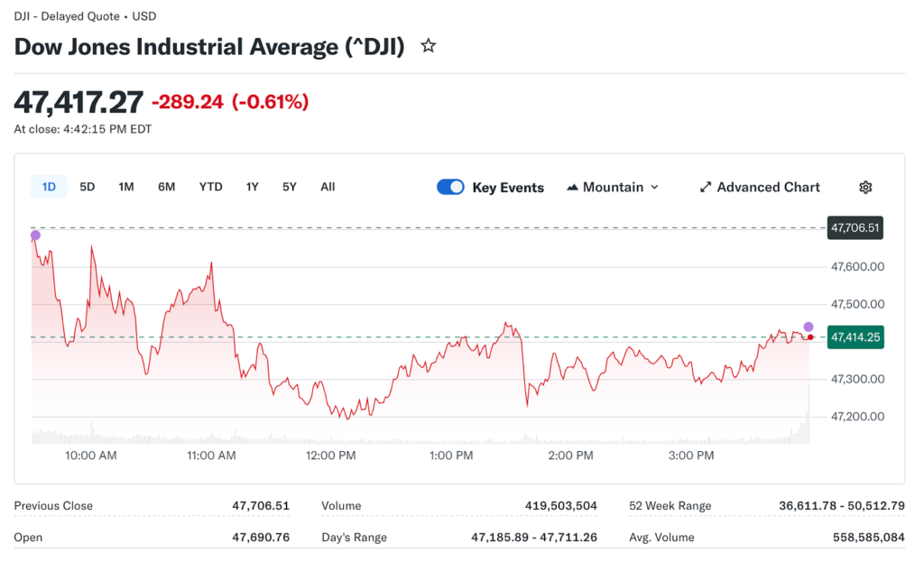Open the Advanced Chart link
The width and height of the screenshot is (924, 562).
coord(768,188)
